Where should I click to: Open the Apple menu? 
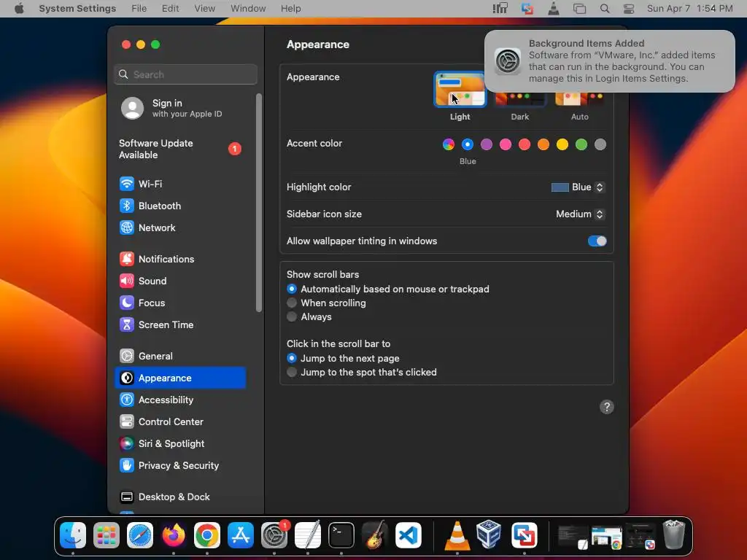(19, 9)
